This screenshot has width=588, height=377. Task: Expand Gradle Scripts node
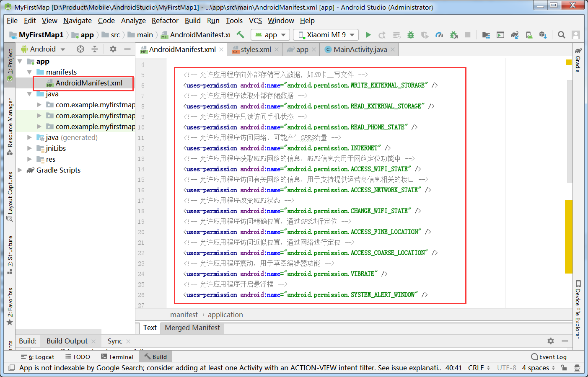pos(20,170)
